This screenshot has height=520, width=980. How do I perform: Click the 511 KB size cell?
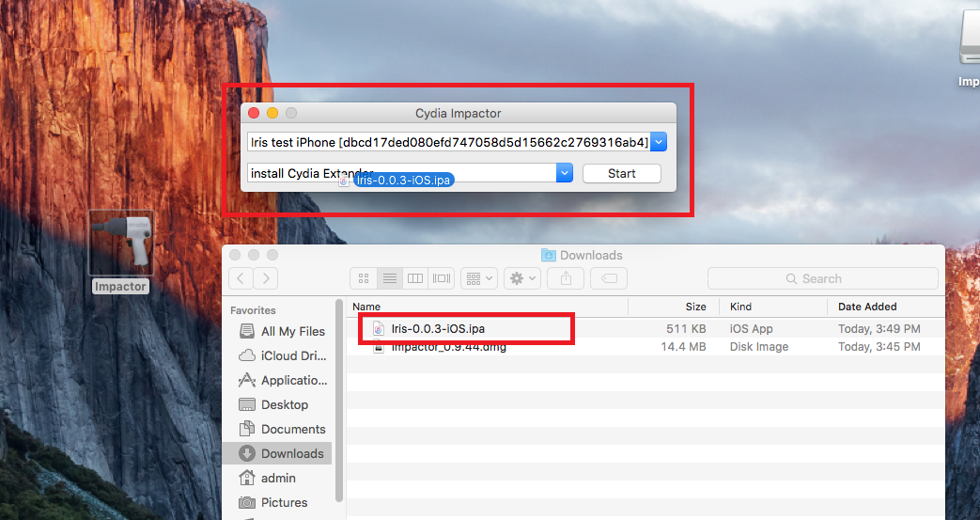tap(686, 328)
